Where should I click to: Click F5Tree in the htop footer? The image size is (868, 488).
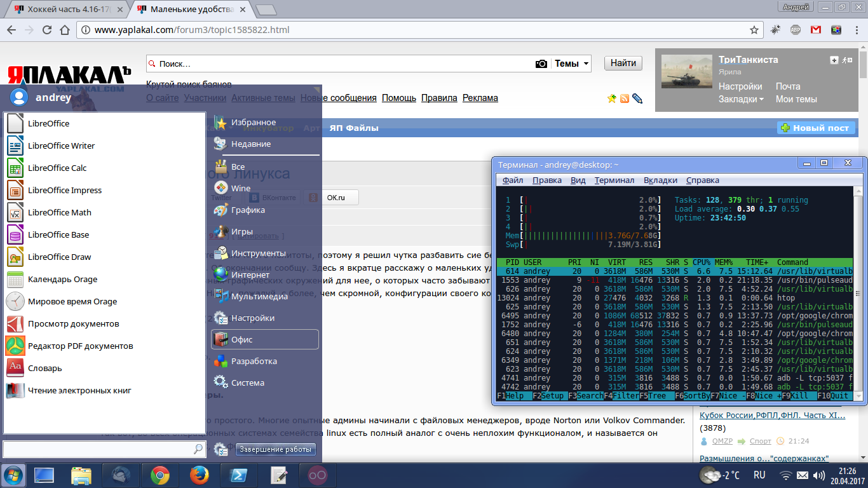click(x=656, y=396)
